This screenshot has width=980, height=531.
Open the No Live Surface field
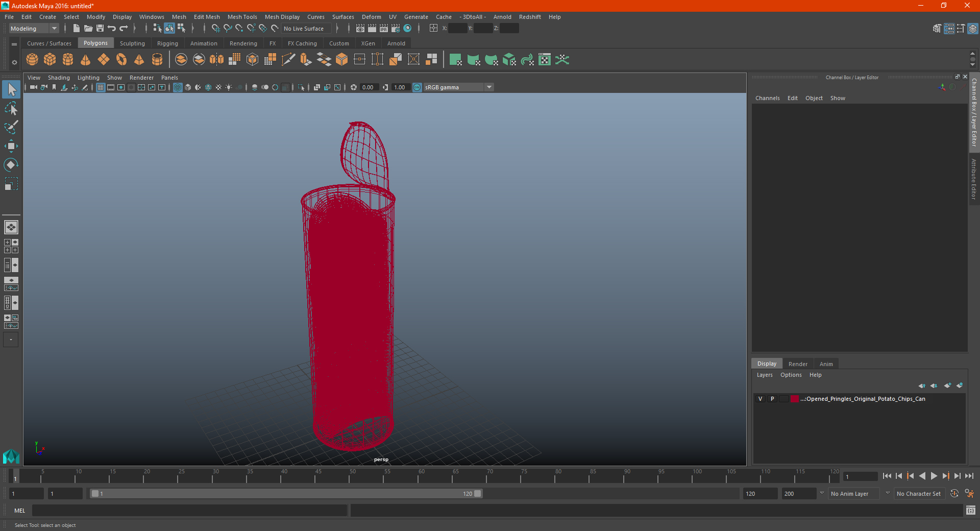point(306,29)
